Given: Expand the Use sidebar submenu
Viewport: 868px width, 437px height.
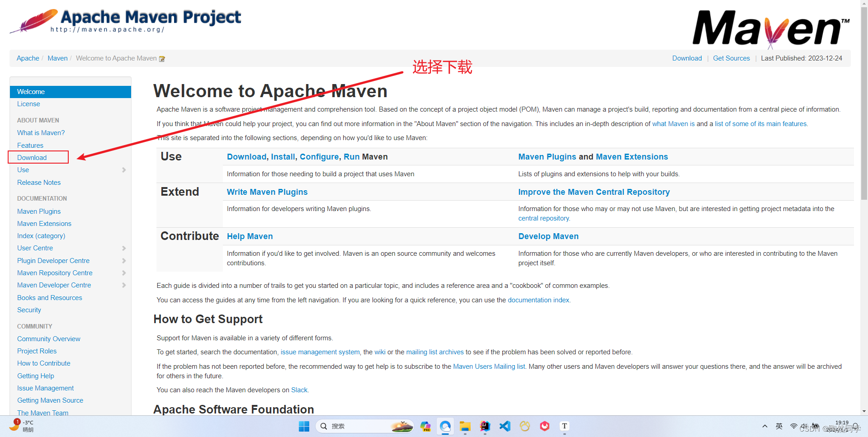Looking at the screenshot, I should (124, 170).
